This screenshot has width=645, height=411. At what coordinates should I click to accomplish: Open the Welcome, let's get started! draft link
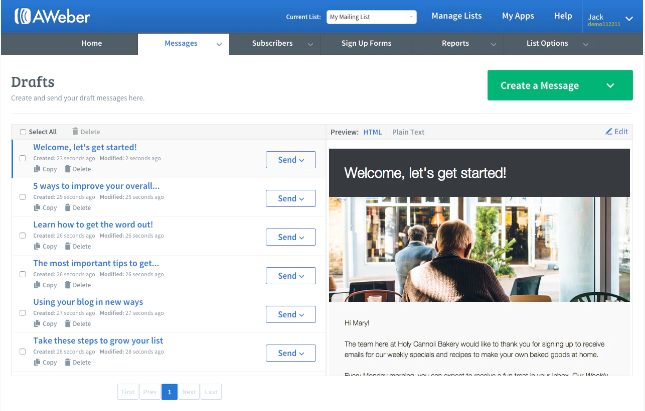coord(85,147)
